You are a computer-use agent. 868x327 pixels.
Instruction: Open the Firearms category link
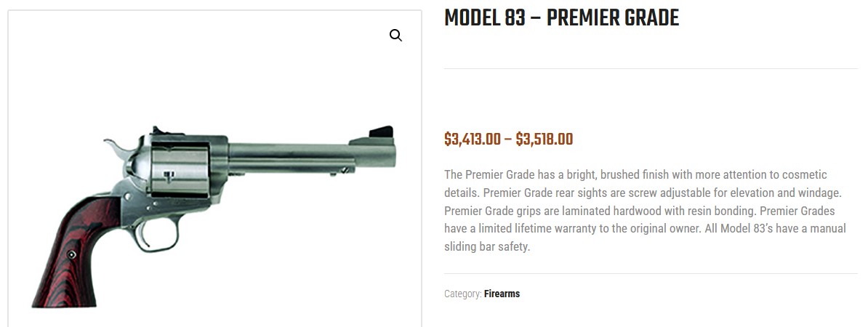coord(502,294)
